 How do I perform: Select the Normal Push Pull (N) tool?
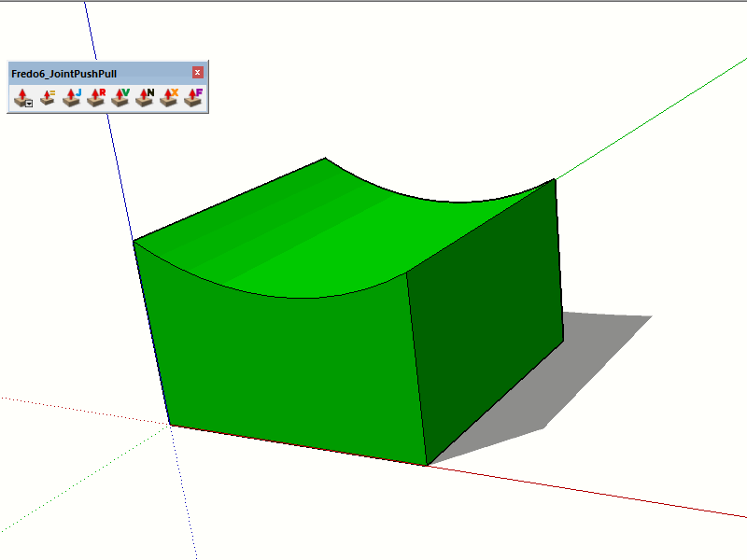coord(145,97)
